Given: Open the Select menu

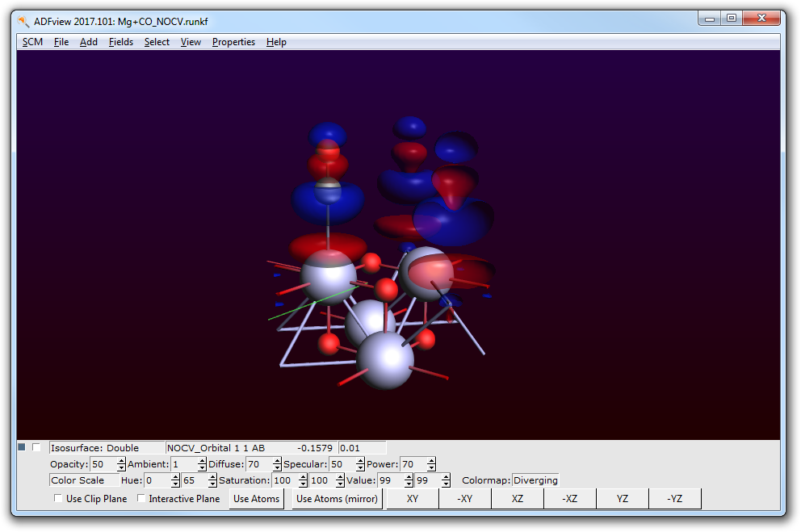Looking at the screenshot, I should pos(157,42).
